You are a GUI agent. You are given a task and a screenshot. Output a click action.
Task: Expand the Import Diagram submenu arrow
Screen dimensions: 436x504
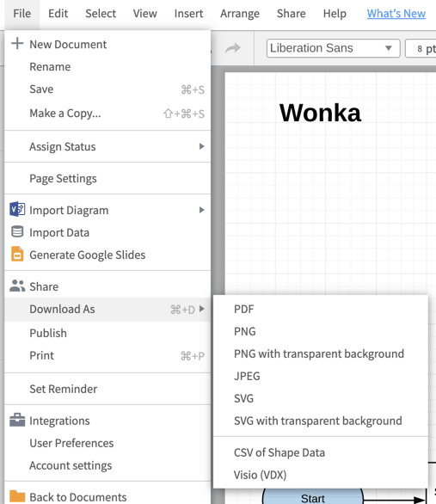[201, 210]
